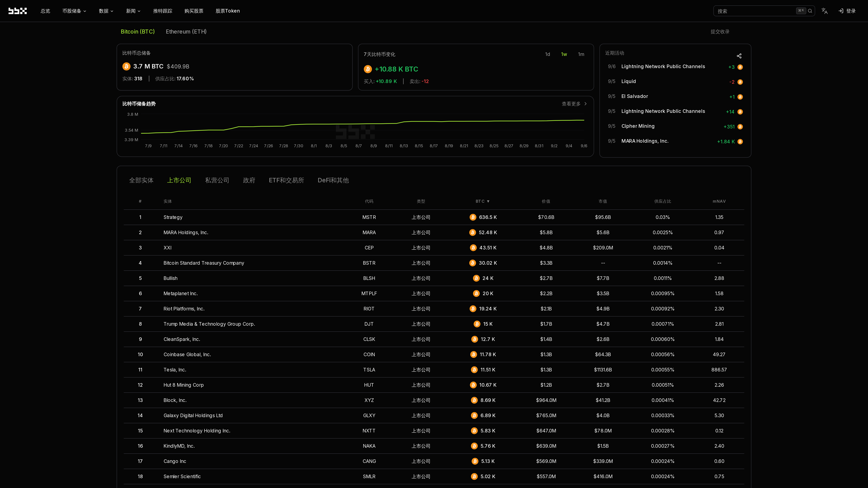Click the Bitcoin icon next to MARA Holdings +1.84 K

click(x=740, y=141)
